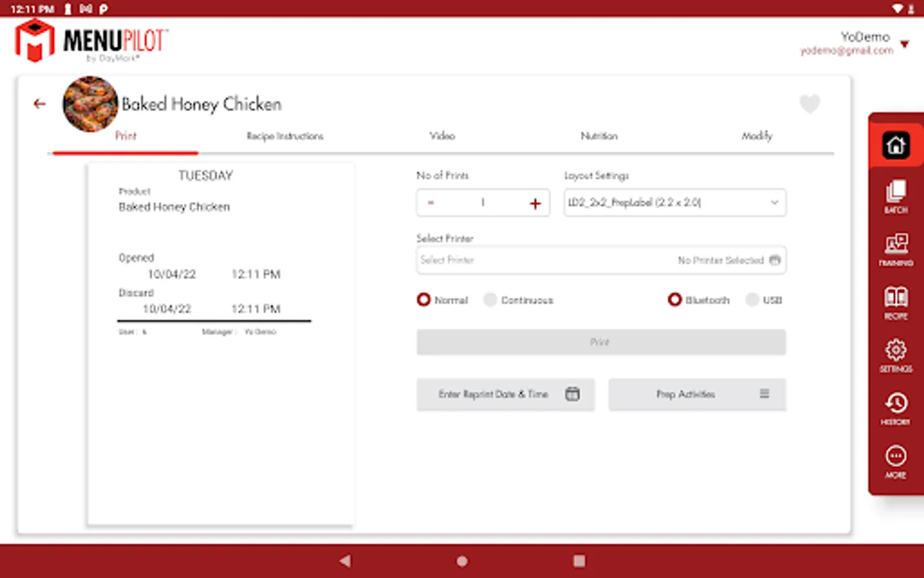Open the Settings gear in sidebar
The height and width of the screenshot is (578, 924).
pos(896,356)
